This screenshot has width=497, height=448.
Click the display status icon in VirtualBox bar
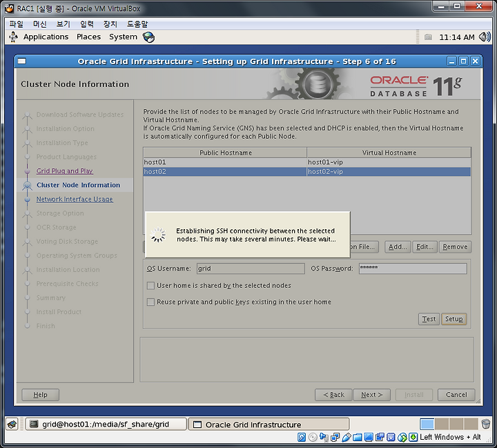point(369,437)
